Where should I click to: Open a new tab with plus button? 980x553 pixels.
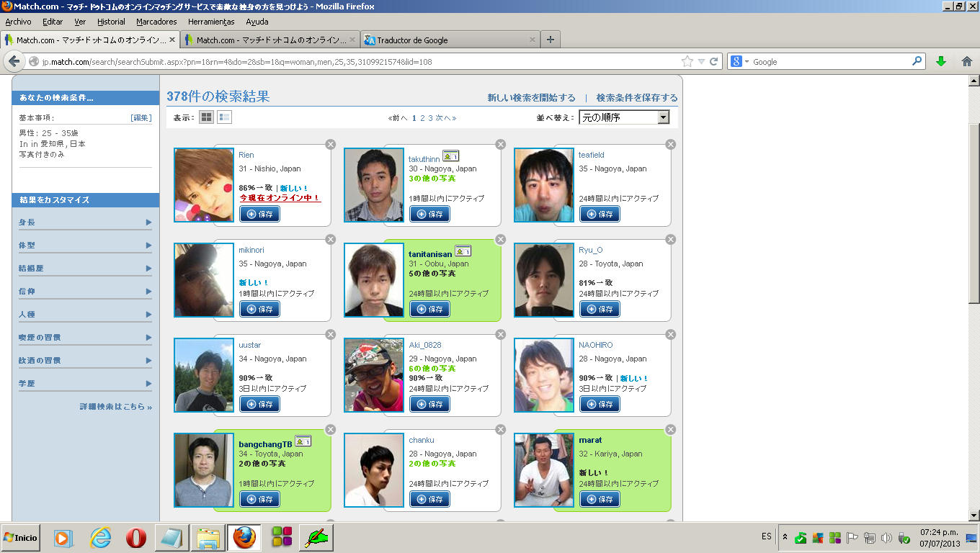(551, 40)
